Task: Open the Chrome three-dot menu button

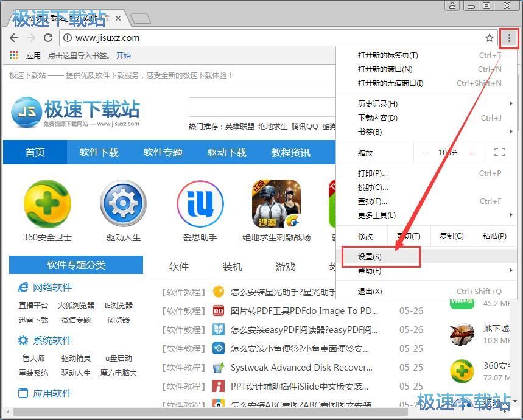Action: click(509, 38)
